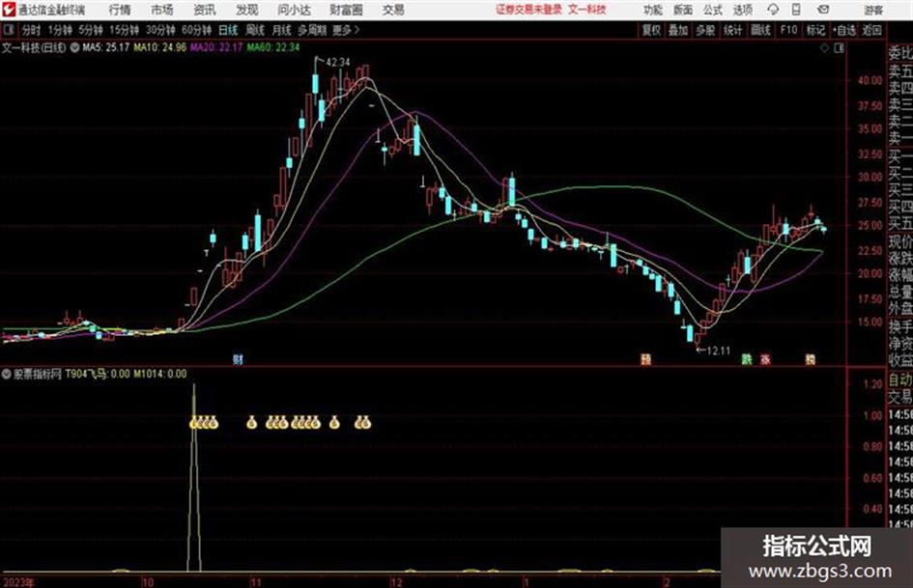Open the 行情 menu

(120, 10)
